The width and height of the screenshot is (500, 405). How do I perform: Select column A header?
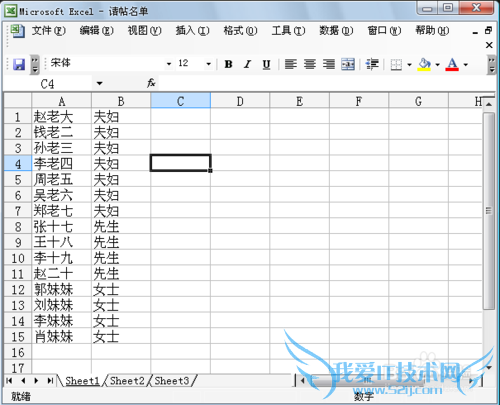click(62, 101)
